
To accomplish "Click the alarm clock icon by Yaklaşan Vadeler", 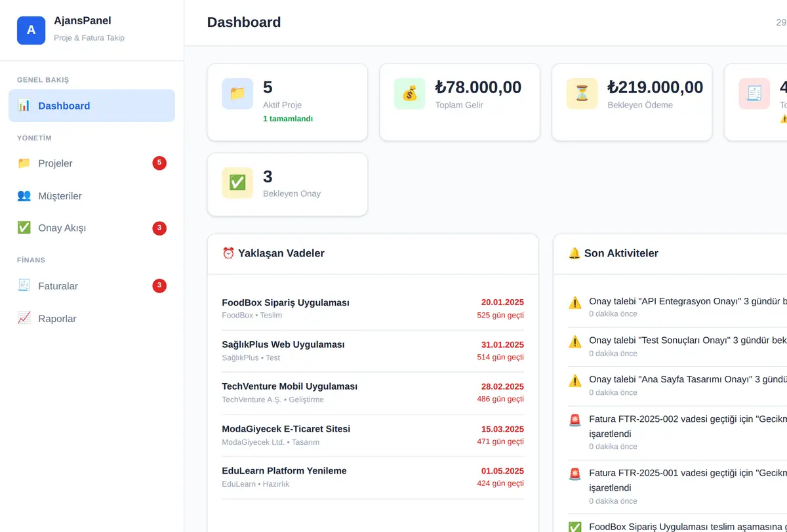I will [228, 253].
